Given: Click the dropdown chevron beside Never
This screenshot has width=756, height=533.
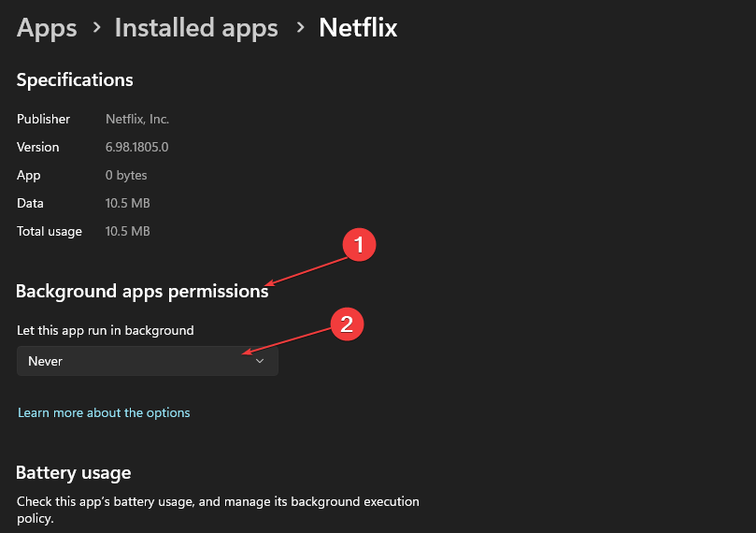Looking at the screenshot, I should click(x=260, y=361).
